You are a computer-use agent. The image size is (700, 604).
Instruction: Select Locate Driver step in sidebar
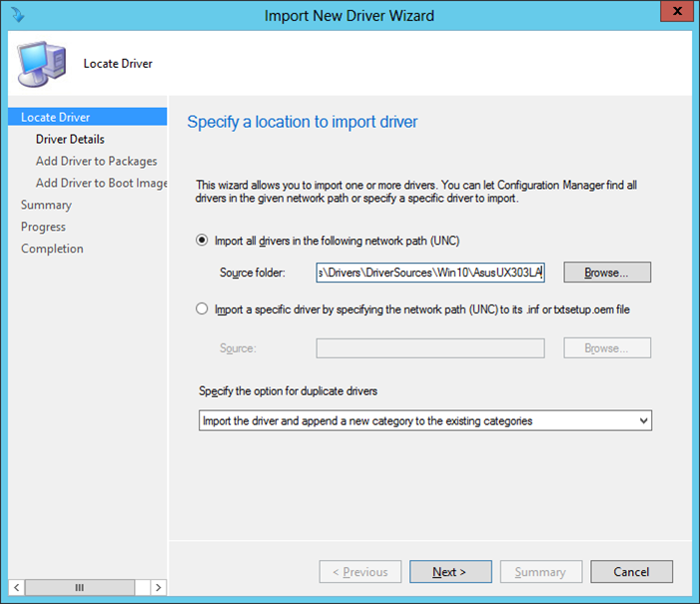point(88,117)
